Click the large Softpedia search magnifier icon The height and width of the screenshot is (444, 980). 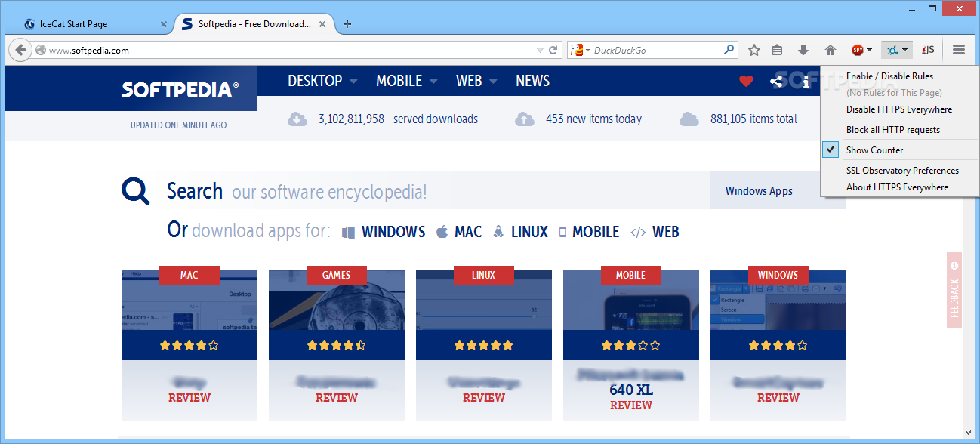click(x=135, y=191)
